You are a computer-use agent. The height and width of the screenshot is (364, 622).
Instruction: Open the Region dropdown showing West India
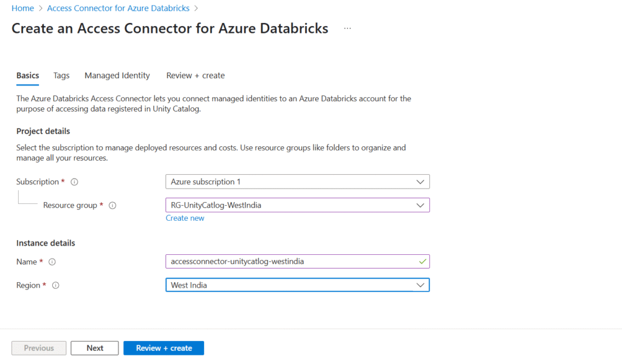(298, 285)
